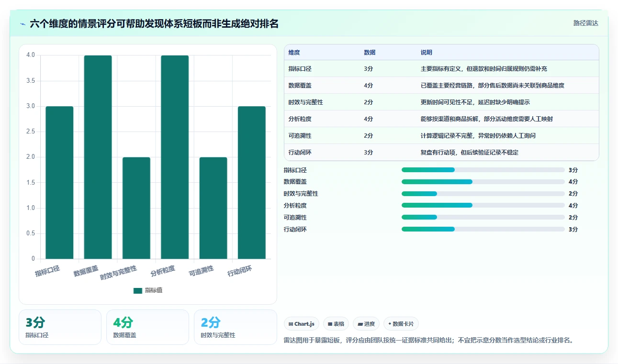Open the 3分 指标口径 stat card
The width and height of the screenshot is (618, 364).
point(60,327)
